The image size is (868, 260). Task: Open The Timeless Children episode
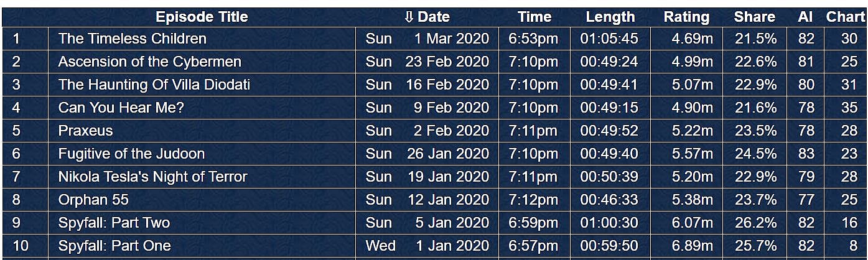[x=132, y=39]
